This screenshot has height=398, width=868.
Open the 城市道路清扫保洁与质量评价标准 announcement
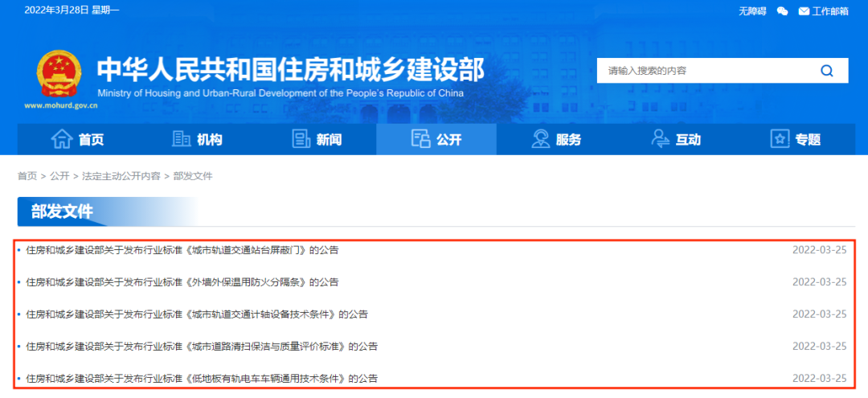(202, 347)
